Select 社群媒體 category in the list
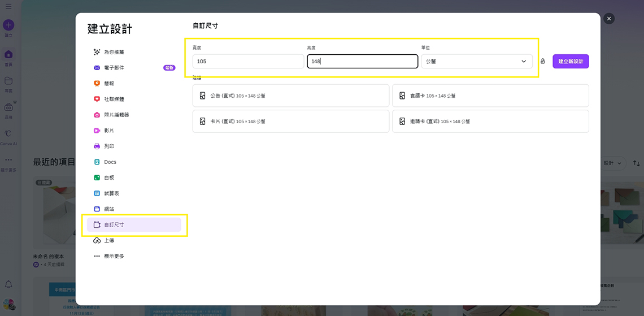This screenshot has width=644, height=316. click(114, 99)
